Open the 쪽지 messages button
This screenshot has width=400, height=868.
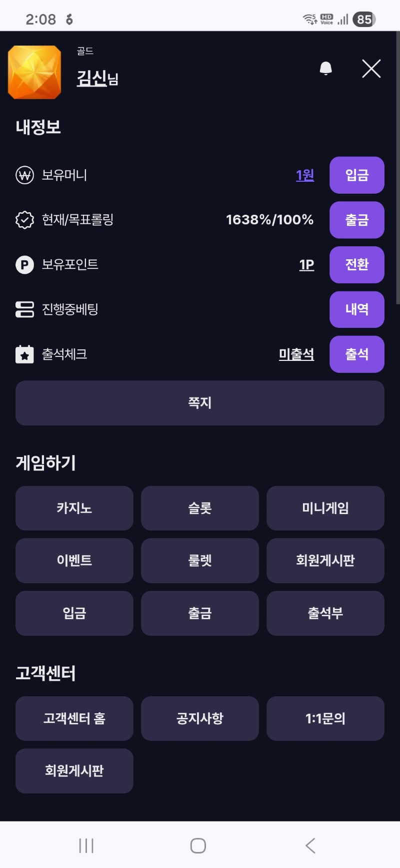tap(200, 403)
